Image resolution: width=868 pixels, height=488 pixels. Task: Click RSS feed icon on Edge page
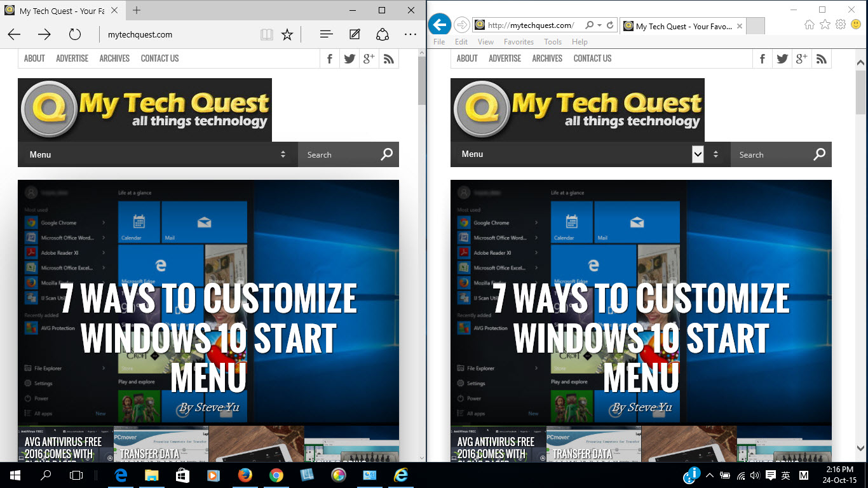389,58
